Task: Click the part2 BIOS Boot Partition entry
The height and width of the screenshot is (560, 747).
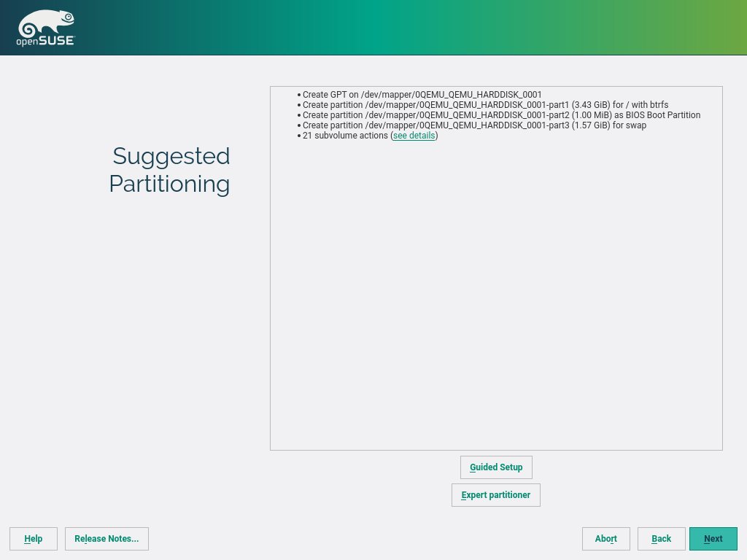Action: 501,115
